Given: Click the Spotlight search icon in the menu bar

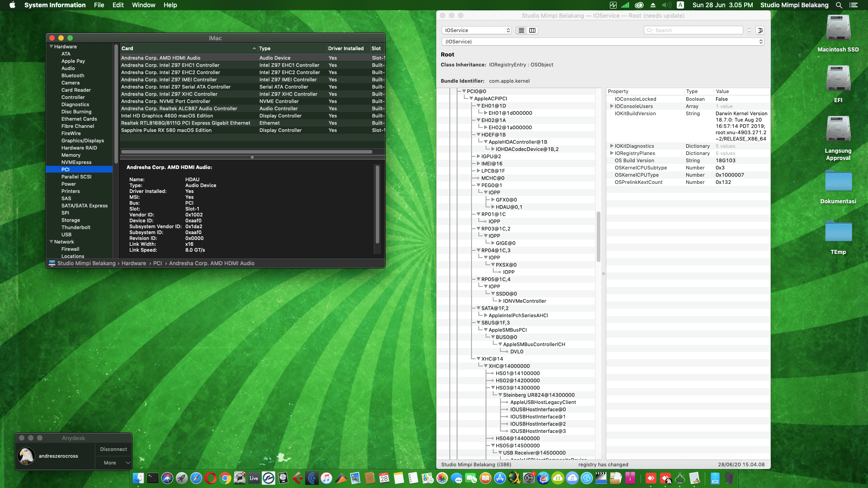Looking at the screenshot, I should [x=839, y=5].
